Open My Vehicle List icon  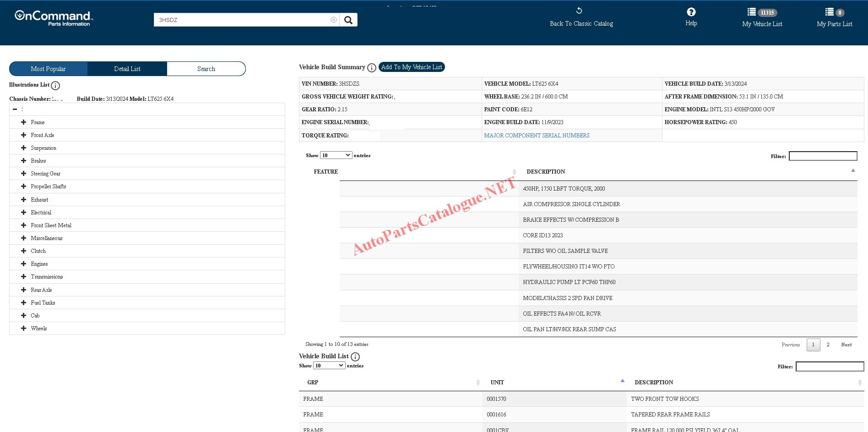752,12
